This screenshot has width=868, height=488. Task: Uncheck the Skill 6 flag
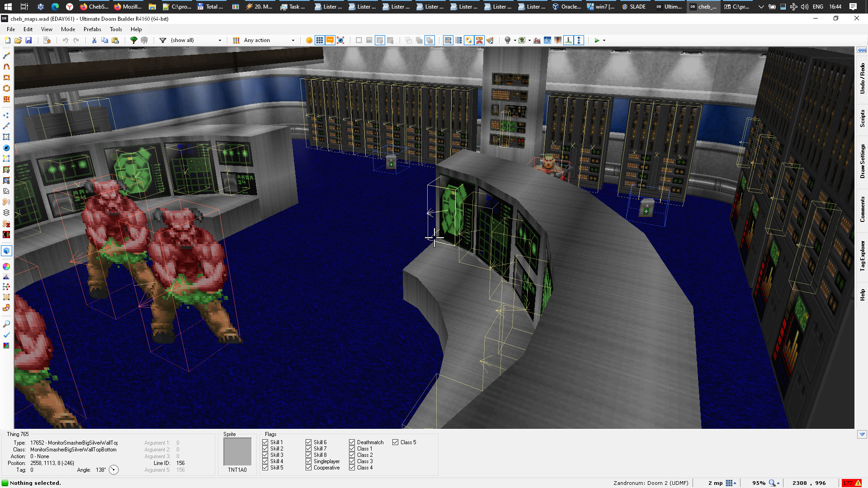(309, 442)
